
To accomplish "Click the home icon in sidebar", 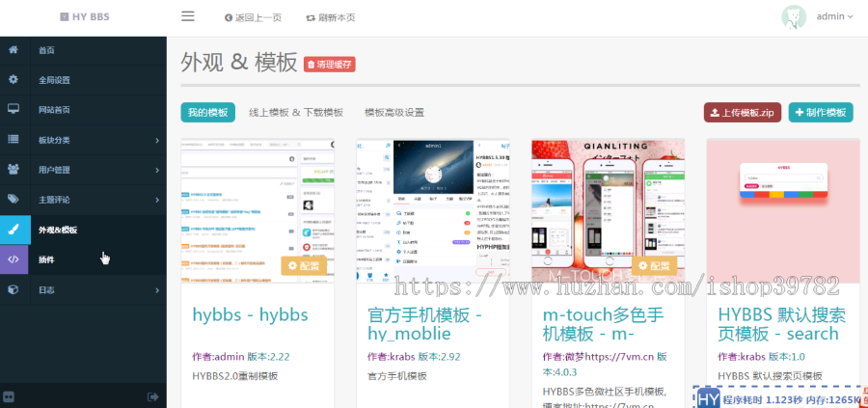I will pos(14,50).
